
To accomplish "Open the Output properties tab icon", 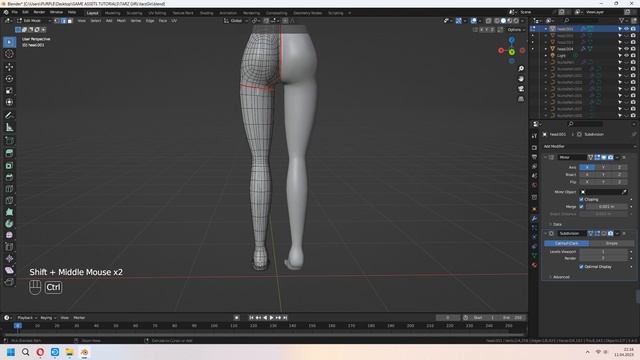I will [534, 157].
